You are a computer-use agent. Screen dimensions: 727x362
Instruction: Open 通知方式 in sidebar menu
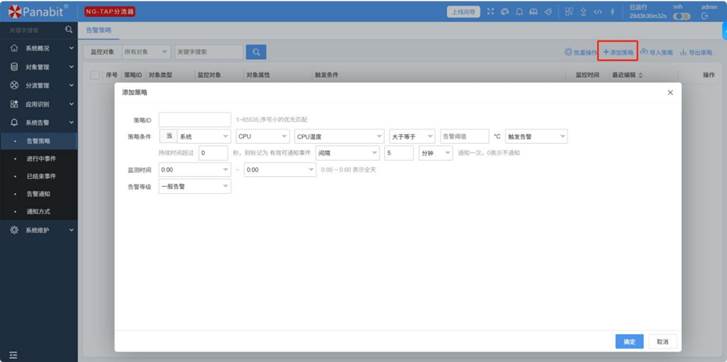pyautogui.click(x=39, y=211)
